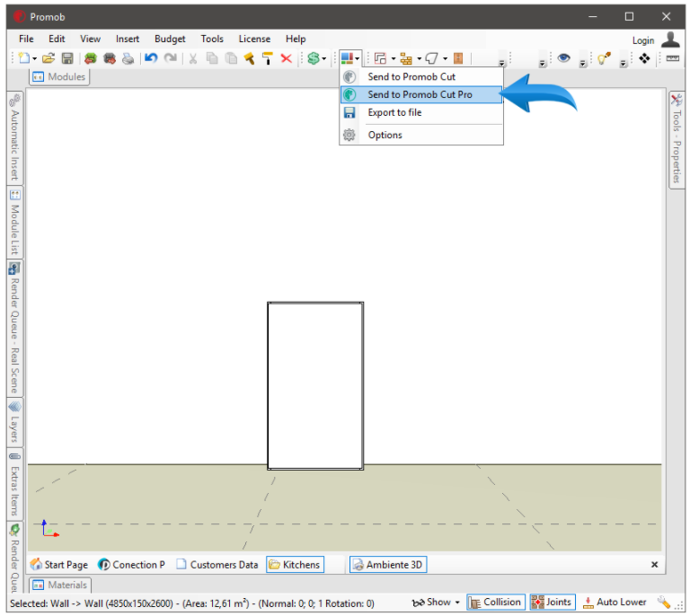Click the four-diamond pan icon
The height and width of the screenshot is (616, 690).
click(x=644, y=58)
